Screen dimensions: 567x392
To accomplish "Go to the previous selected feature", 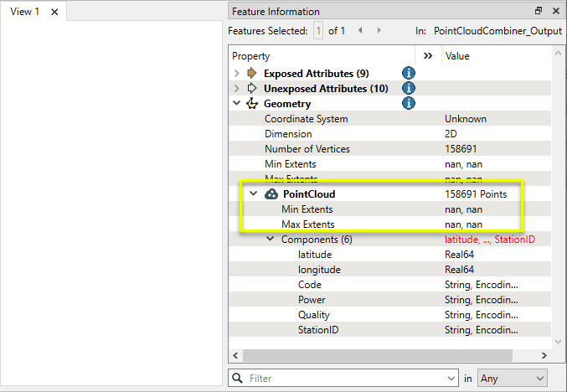I will pos(360,31).
